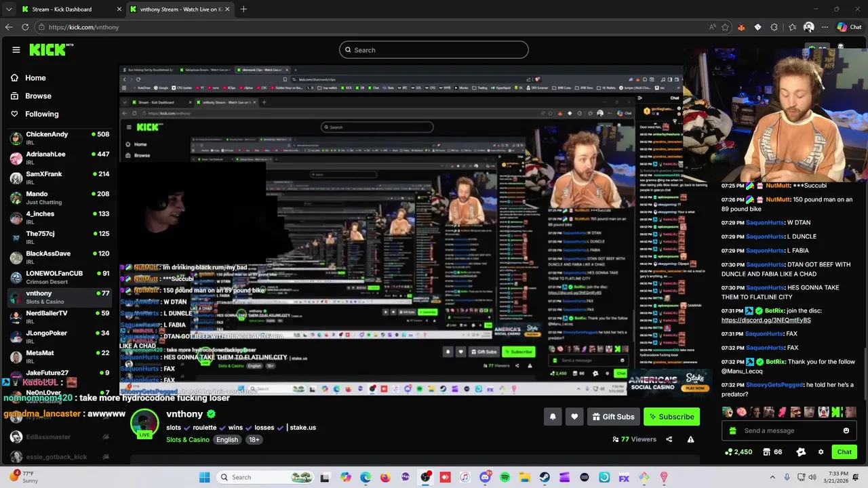Open Firefox from taskbar

tap(386, 477)
